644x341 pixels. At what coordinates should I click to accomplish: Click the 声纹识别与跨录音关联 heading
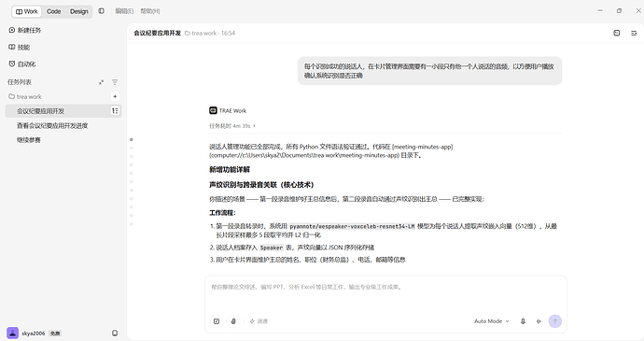(x=261, y=185)
